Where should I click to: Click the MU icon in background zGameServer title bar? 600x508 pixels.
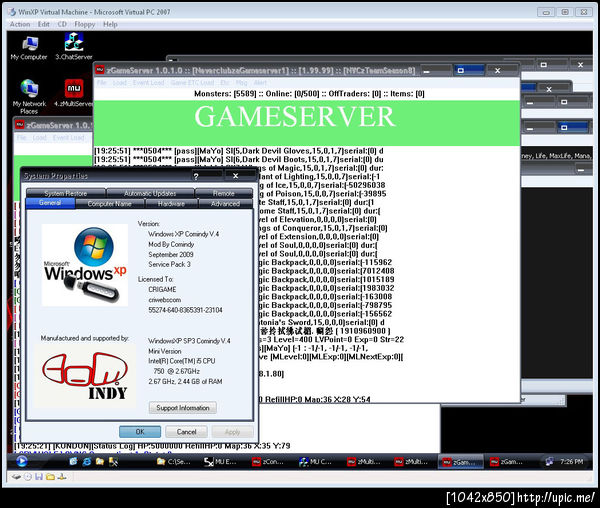tap(20, 125)
